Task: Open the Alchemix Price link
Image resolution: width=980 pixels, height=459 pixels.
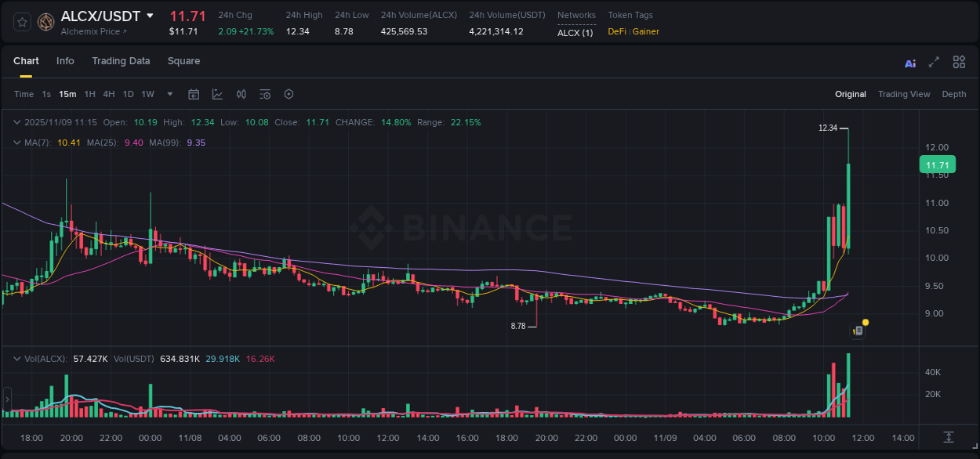Action: (90, 32)
